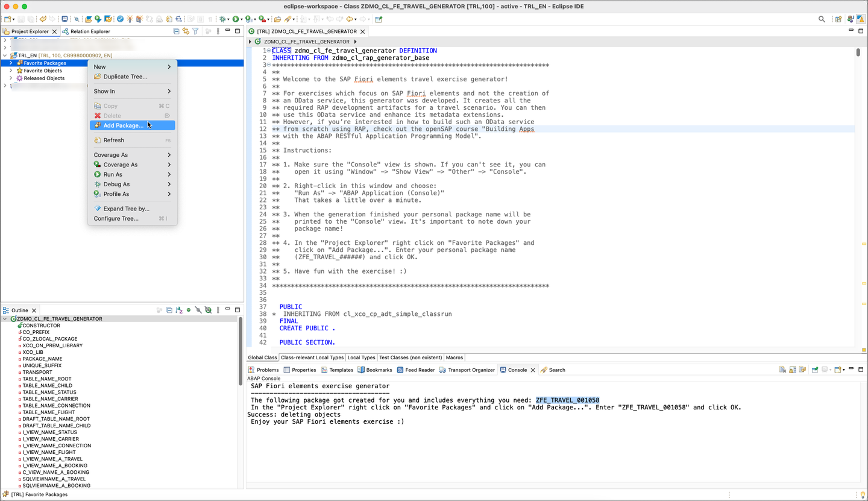Close the Console view tab
This screenshot has height=501, width=868.
[x=533, y=370]
